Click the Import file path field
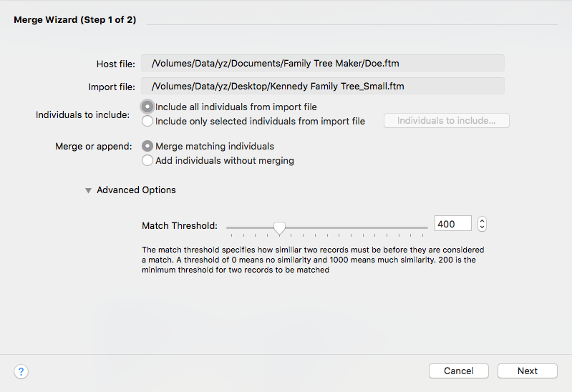Image resolution: width=572 pixels, height=392 pixels. [322, 86]
